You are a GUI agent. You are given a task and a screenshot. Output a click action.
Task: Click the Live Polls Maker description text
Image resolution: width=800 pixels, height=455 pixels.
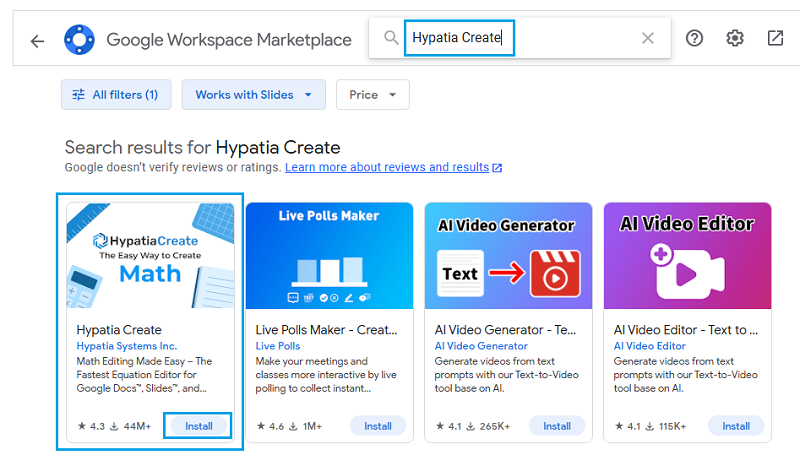(x=326, y=375)
